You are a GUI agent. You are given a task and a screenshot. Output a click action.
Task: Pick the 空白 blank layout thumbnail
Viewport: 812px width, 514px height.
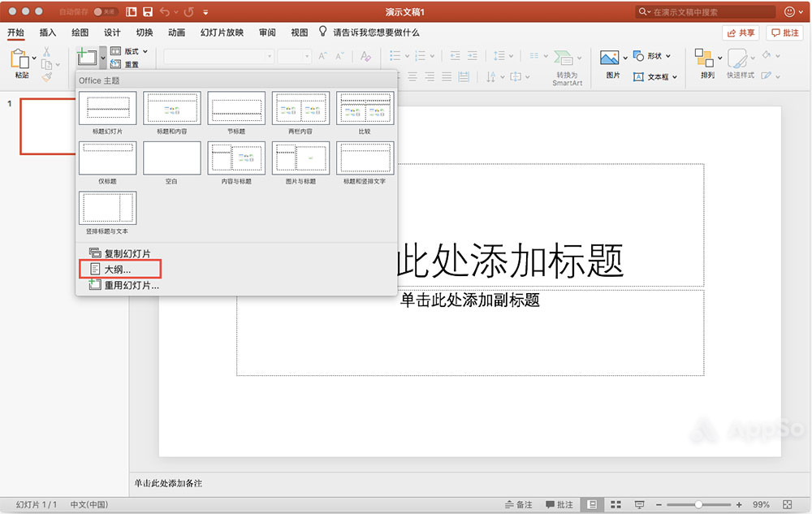[x=172, y=158]
